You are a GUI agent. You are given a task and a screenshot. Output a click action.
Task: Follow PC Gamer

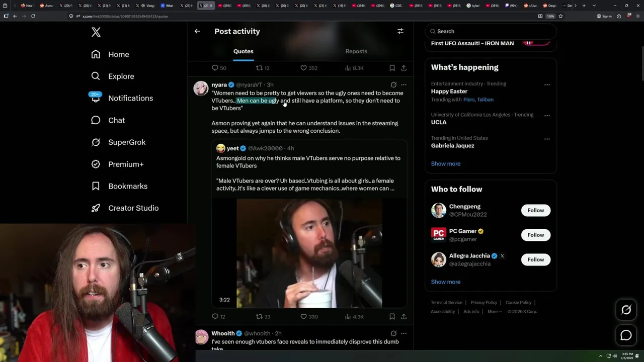point(536,235)
